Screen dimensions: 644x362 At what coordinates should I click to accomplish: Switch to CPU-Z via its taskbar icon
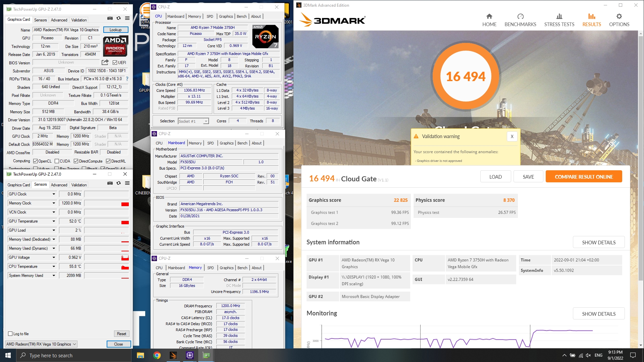click(190, 355)
